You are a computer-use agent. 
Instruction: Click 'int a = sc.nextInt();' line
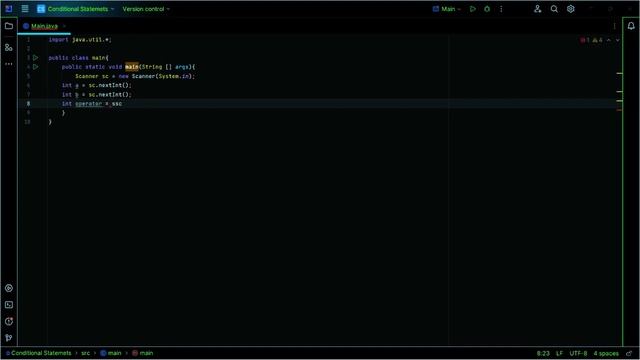tap(97, 85)
